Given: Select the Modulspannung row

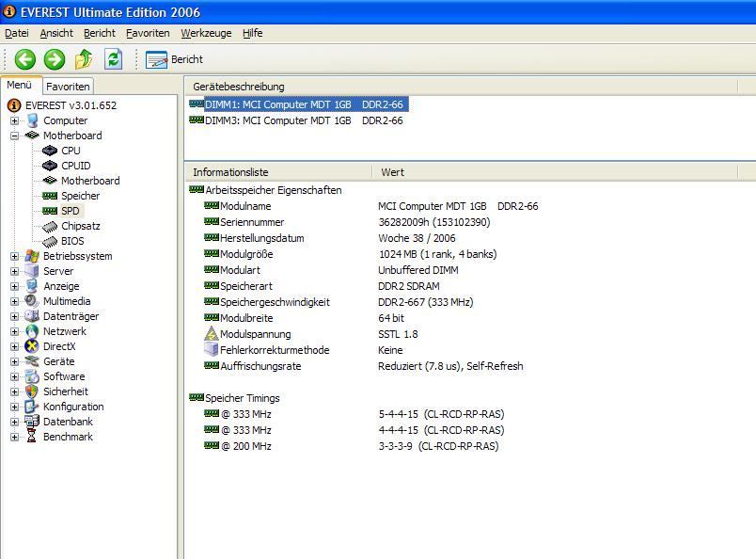Looking at the screenshot, I should tap(311, 334).
